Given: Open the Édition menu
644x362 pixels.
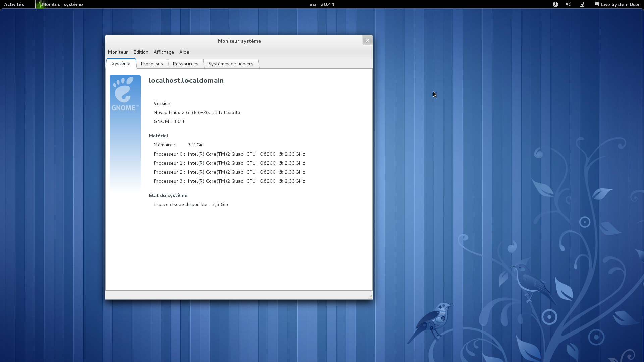Looking at the screenshot, I should 141,52.
